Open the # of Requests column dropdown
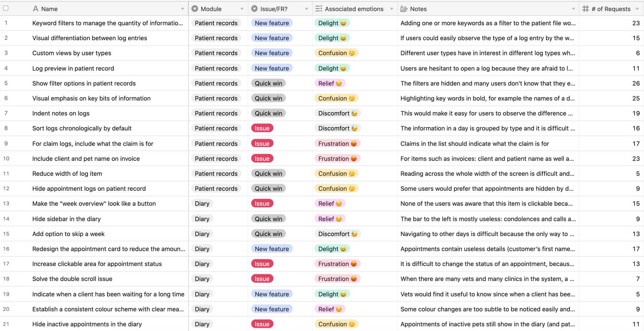This screenshot has width=644, height=331. click(637, 9)
